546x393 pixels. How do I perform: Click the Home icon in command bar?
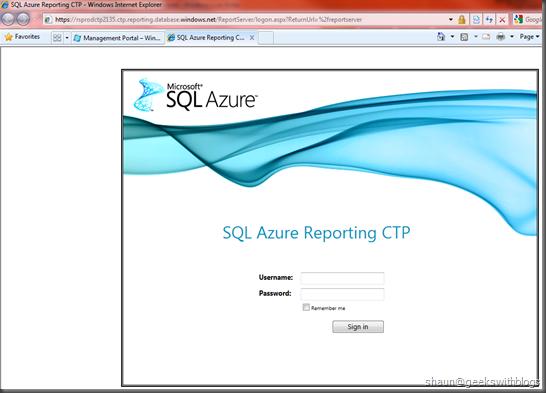point(441,36)
